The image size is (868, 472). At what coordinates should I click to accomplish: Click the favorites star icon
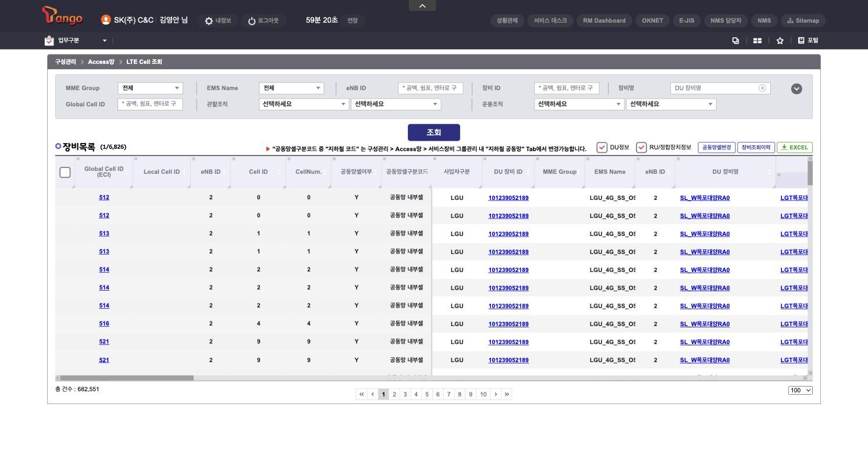point(780,41)
